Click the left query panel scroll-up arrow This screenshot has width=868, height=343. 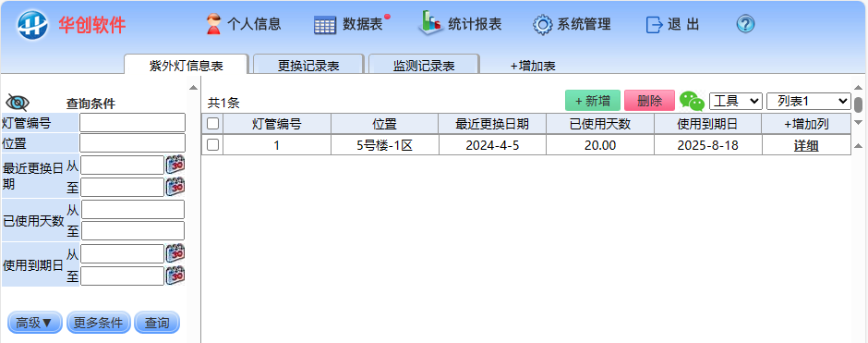193,88
